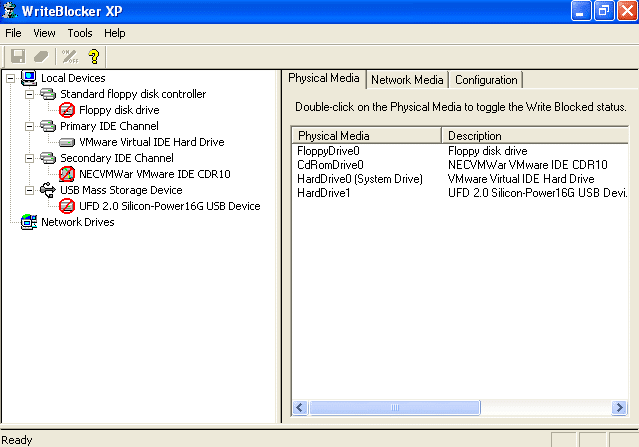Click the horizontal scrollbar left arrow
Viewport: 639px width, 447px height.
[x=300, y=407]
